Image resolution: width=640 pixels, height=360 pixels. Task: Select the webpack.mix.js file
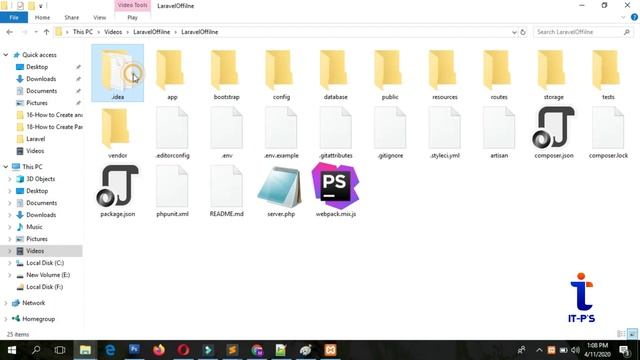(336, 191)
